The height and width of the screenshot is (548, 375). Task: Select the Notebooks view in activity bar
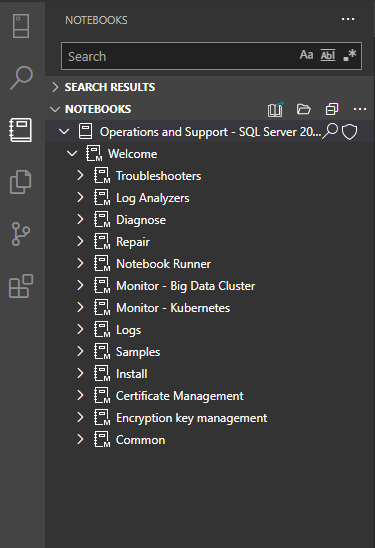[21, 130]
